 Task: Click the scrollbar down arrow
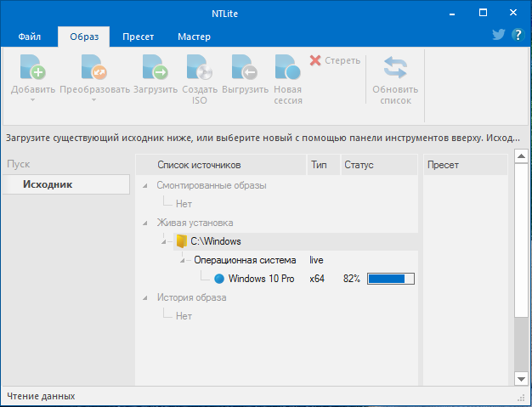[521, 379]
